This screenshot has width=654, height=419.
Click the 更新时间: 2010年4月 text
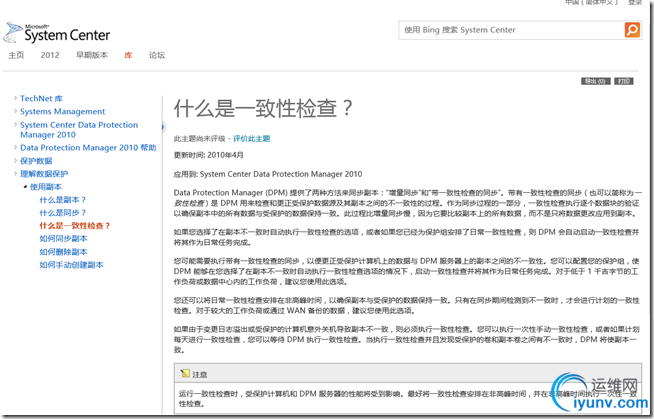click(209, 155)
